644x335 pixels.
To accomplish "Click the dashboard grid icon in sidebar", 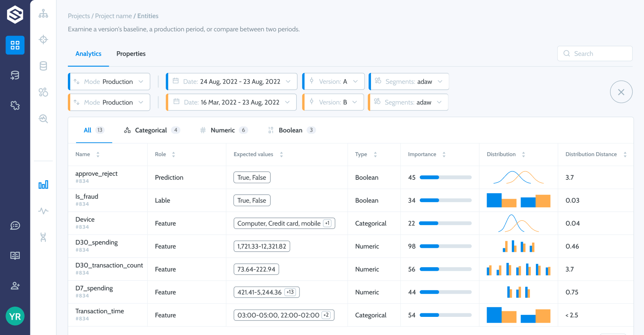I will 15,45.
